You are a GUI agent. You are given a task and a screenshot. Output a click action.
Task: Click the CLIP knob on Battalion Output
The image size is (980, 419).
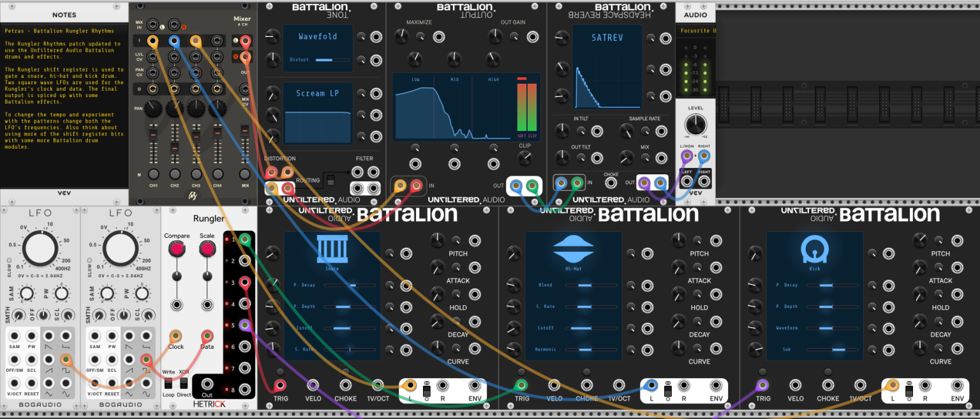[524, 160]
